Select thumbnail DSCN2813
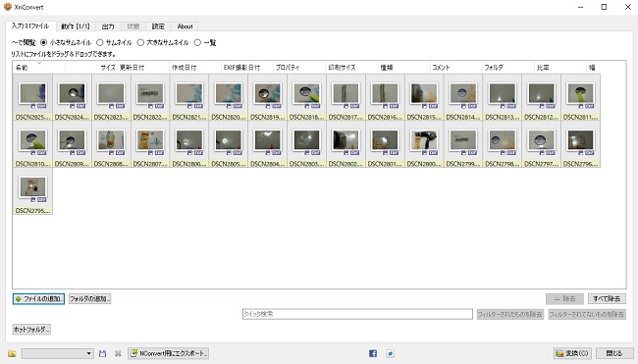Viewport: 638px width, 364px height. click(x=503, y=97)
